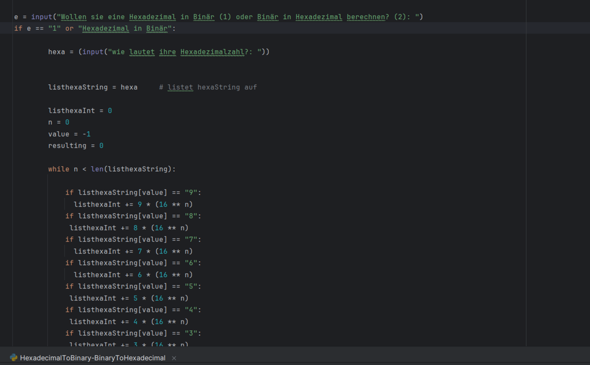Viewport: 590px width, 365px height.
Task: Click the line 'listhexaInt += 6 * (16 ** n)'
Action: tap(133, 275)
